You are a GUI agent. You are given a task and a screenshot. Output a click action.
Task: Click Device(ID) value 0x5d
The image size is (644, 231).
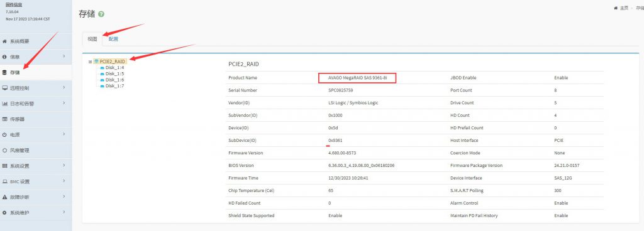[333, 128]
